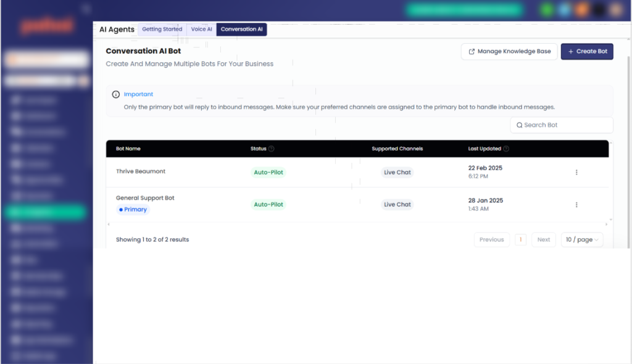This screenshot has height=364, width=632.
Task: Click the Primary badge on General Support Bot
Action: (x=133, y=210)
